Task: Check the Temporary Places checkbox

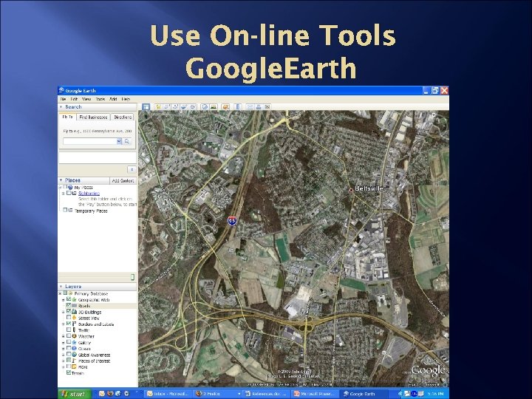Action: (x=65, y=211)
